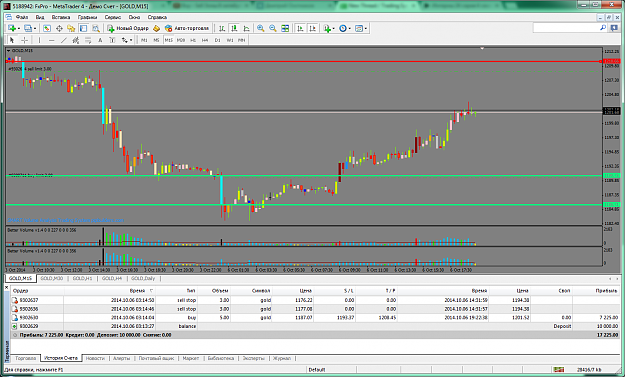Click the red sell limit price line
The height and width of the screenshot is (377, 625).
pos(303,61)
